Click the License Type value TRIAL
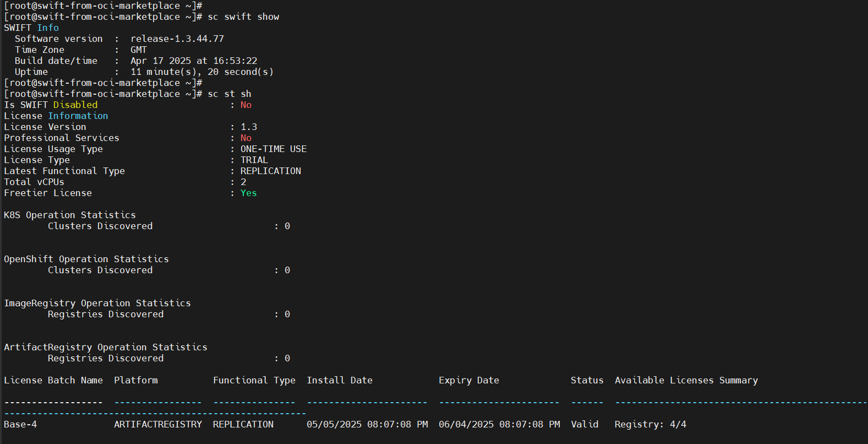This screenshot has width=868, height=444. [x=254, y=160]
